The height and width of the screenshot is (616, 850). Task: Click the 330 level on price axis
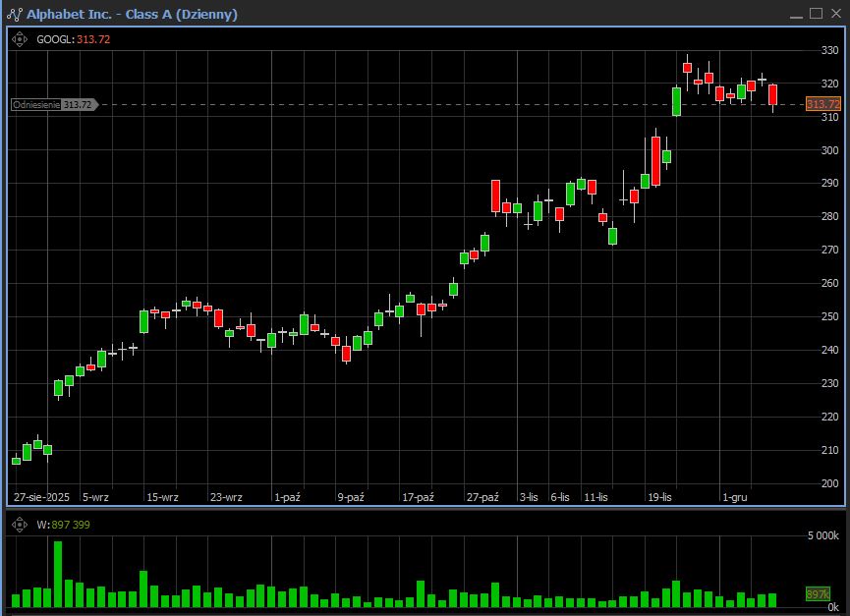point(829,50)
